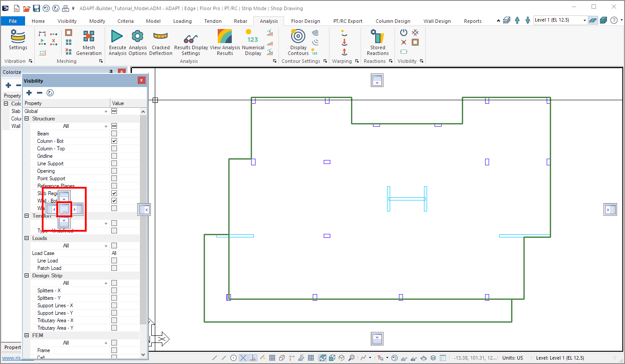The width and height of the screenshot is (625, 364).
Task: Click the Cracked Deflection icon
Action: [x=161, y=36]
